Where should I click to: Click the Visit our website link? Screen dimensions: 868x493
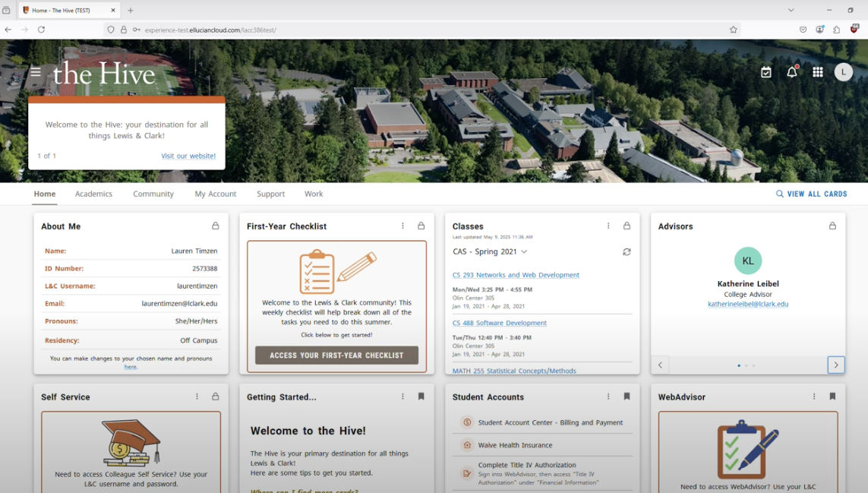(188, 156)
